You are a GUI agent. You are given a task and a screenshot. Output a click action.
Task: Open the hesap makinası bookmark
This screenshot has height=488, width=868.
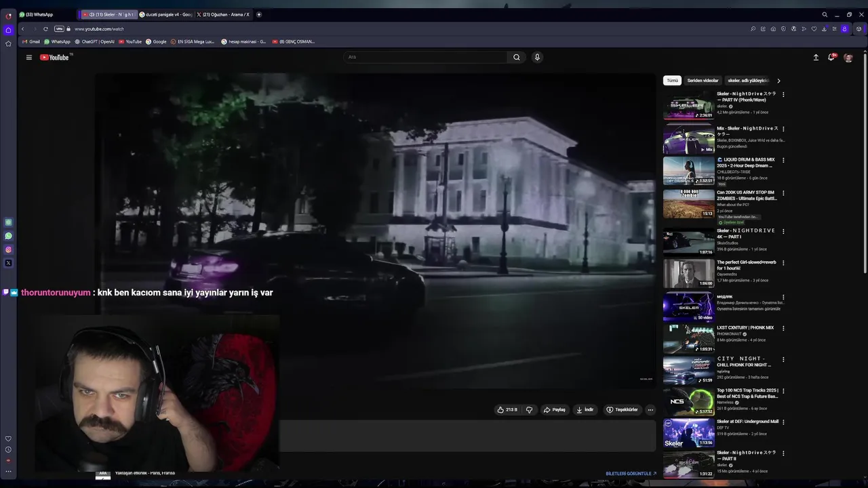click(x=244, y=41)
